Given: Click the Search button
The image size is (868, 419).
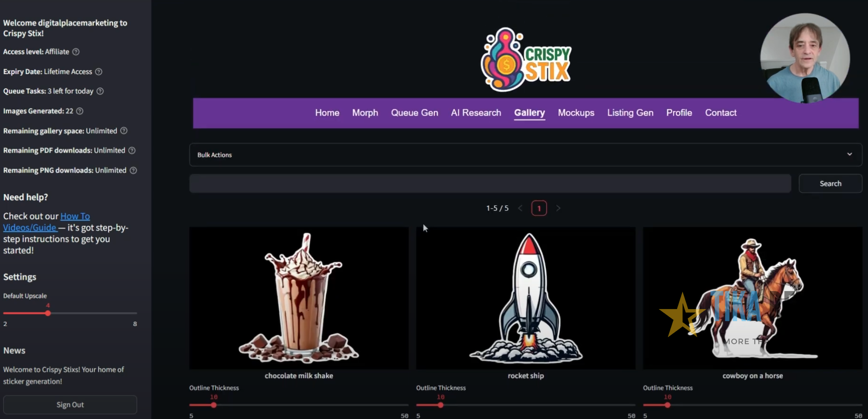Looking at the screenshot, I should (830, 183).
